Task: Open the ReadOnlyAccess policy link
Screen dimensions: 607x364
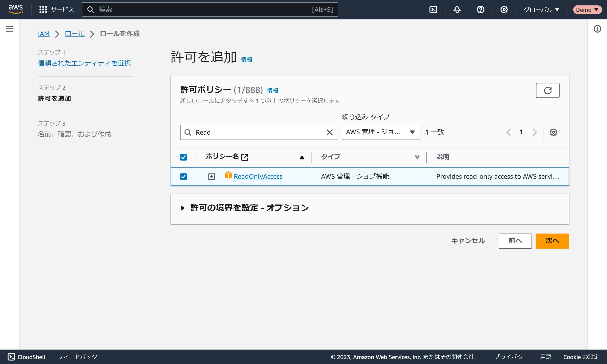Action: (258, 177)
